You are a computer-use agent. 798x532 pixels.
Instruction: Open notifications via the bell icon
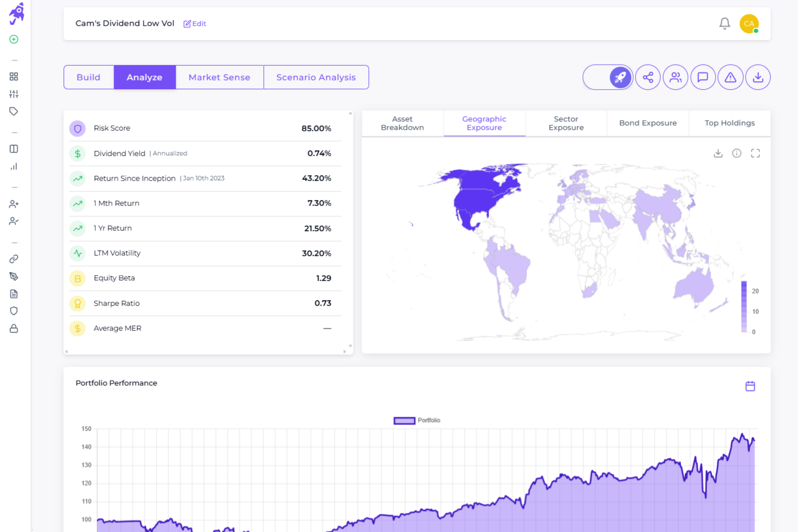[x=724, y=23]
